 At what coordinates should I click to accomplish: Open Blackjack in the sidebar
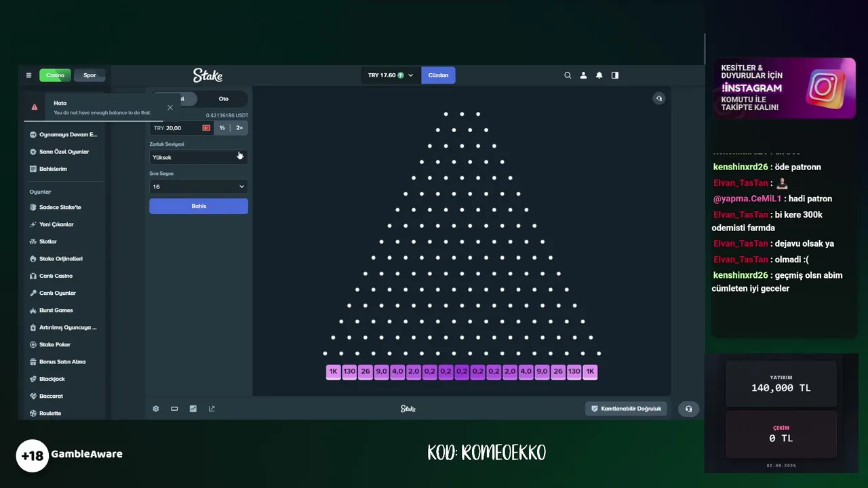[52, 379]
